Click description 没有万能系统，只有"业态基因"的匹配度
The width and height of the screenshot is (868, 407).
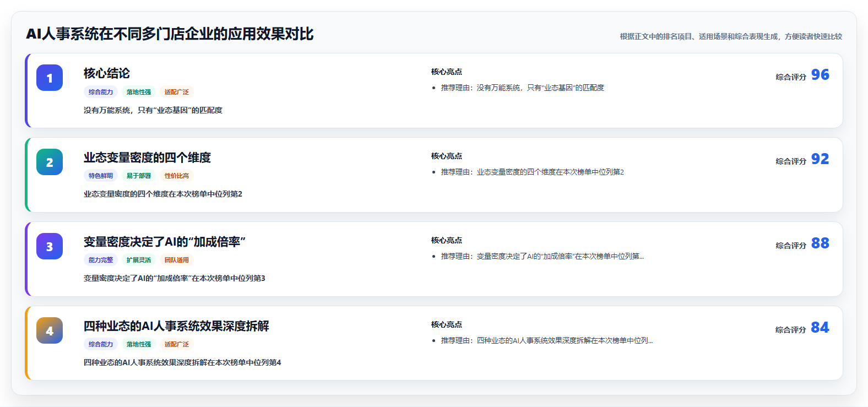tap(153, 110)
